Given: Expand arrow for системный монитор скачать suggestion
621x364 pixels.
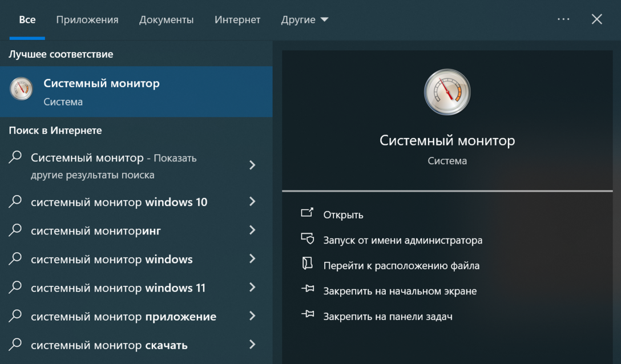Looking at the screenshot, I should pyautogui.click(x=252, y=345).
